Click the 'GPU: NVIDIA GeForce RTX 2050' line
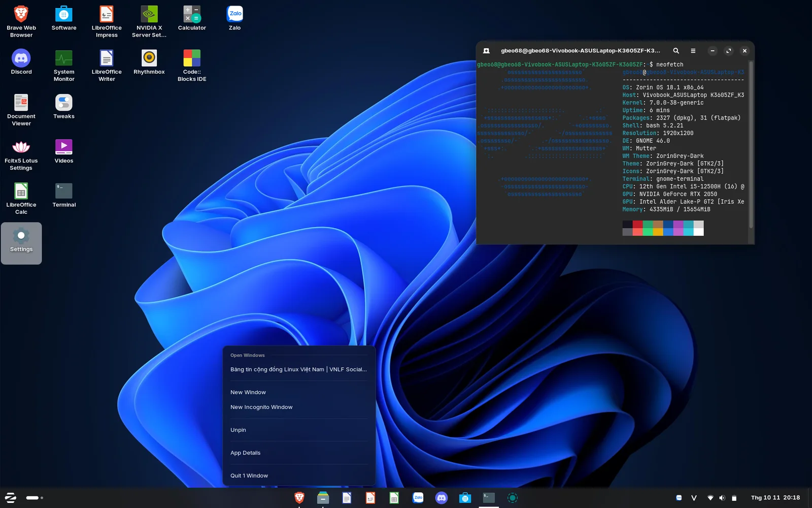Screen dimensions: 812x508 (x=670, y=194)
